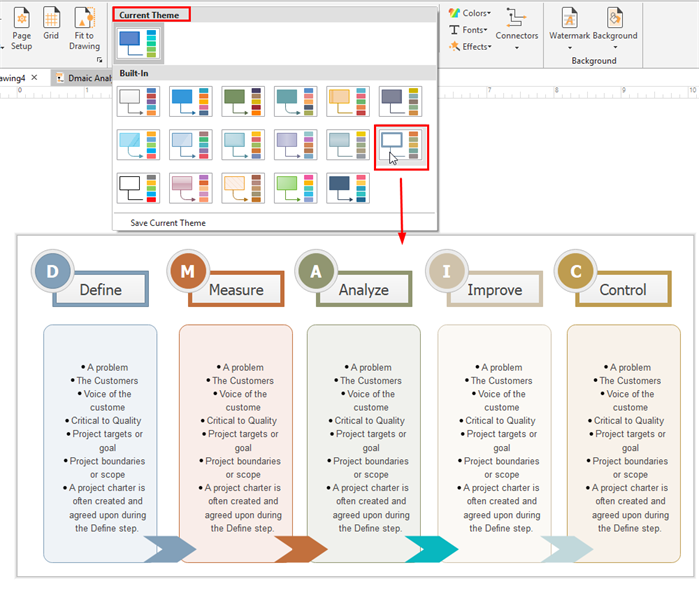Choose teal shape theme in first row
Screen dimensions: 699x600
tap(296, 101)
